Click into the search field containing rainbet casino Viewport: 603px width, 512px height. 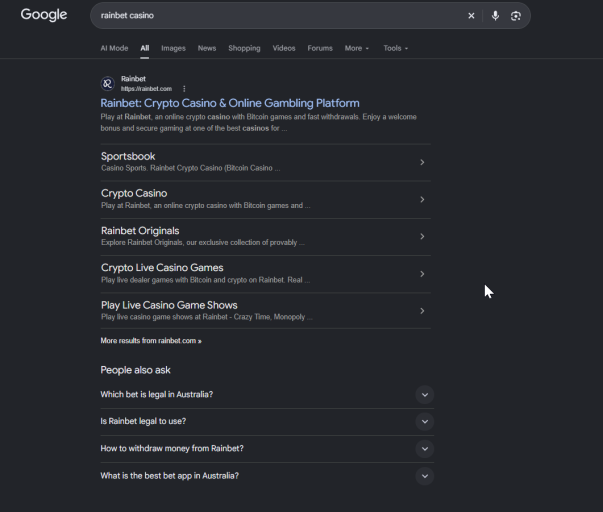click(277, 16)
